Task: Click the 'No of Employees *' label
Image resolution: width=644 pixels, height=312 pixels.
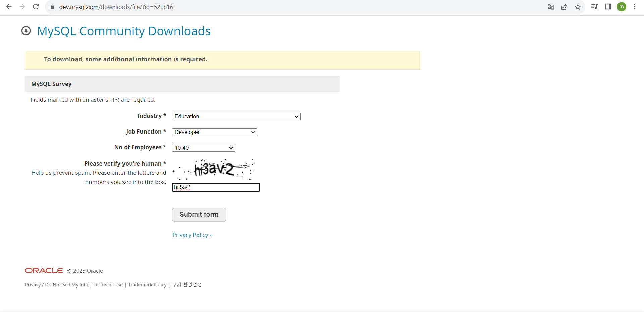Action: tap(140, 147)
